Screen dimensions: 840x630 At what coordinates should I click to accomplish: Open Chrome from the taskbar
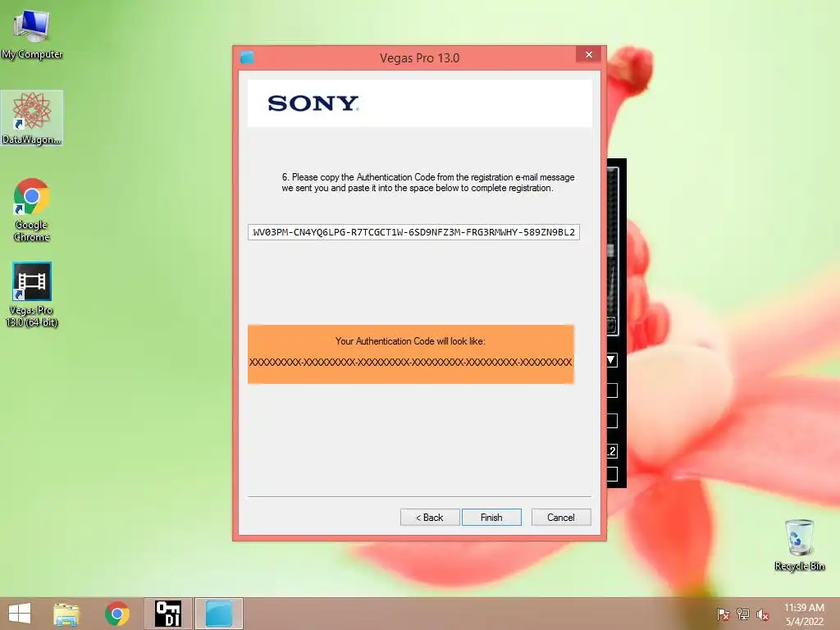click(116, 614)
